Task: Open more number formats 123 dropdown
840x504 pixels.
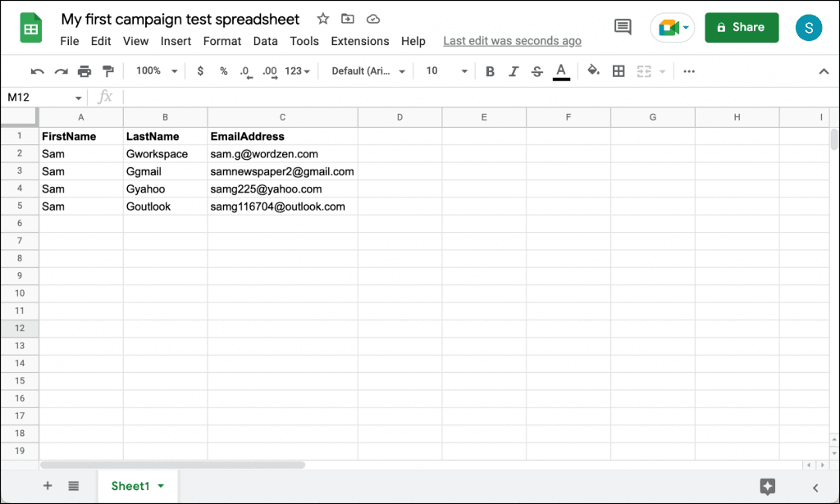Action: [297, 71]
